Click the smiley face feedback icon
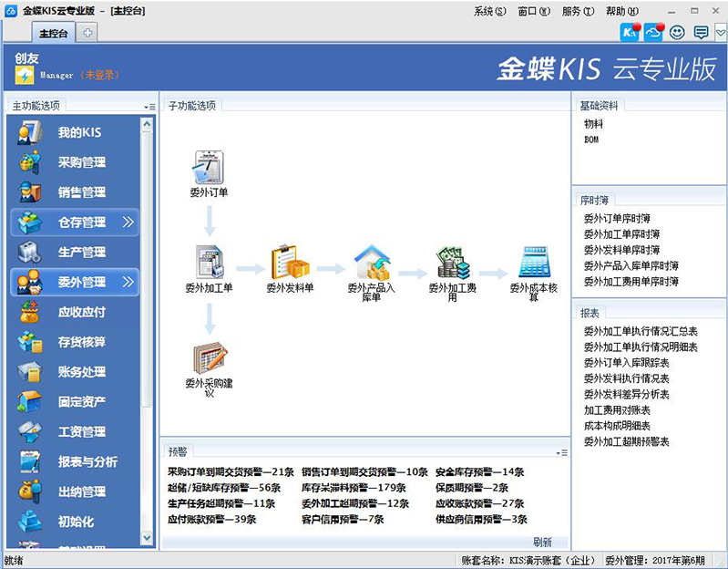 pos(677,32)
